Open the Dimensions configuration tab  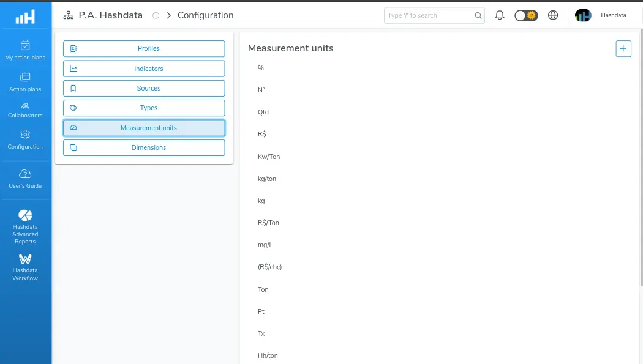(144, 148)
